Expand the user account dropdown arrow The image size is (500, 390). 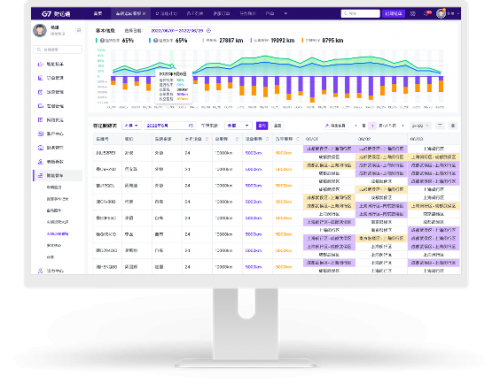[x=458, y=14]
